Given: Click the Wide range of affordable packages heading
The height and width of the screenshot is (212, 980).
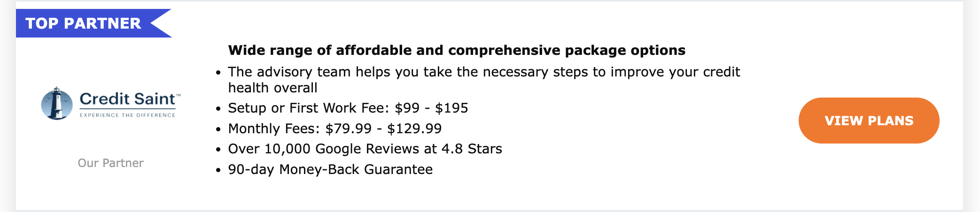Looking at the screenshot, I should point(457,50).
